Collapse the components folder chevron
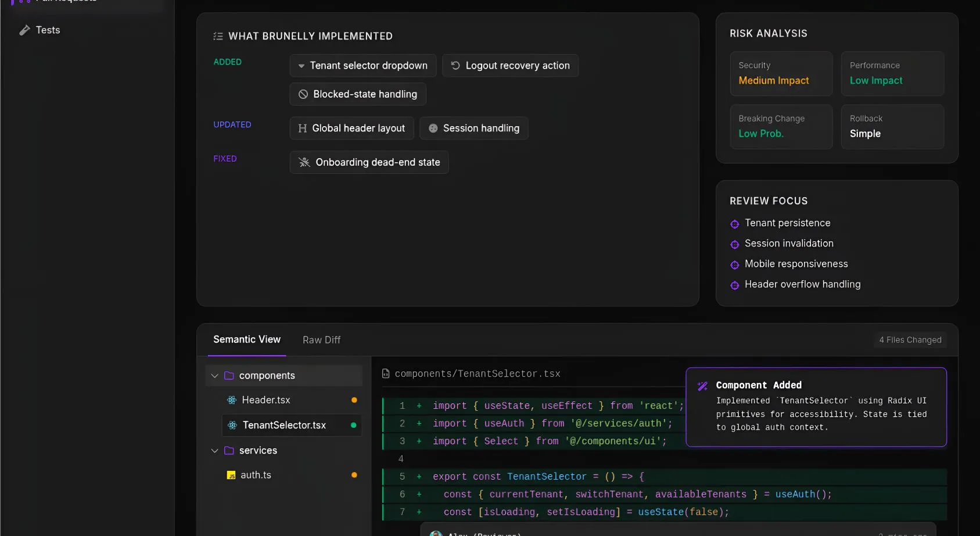Image resolution: width=980 pixels, height=536 pixels. (214, 376)
